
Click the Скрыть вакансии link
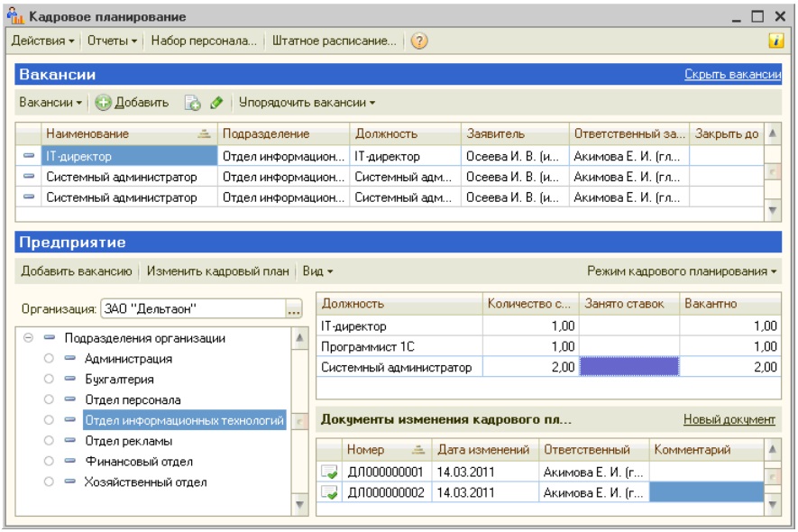pyautogui.click(x=731, y=75)
